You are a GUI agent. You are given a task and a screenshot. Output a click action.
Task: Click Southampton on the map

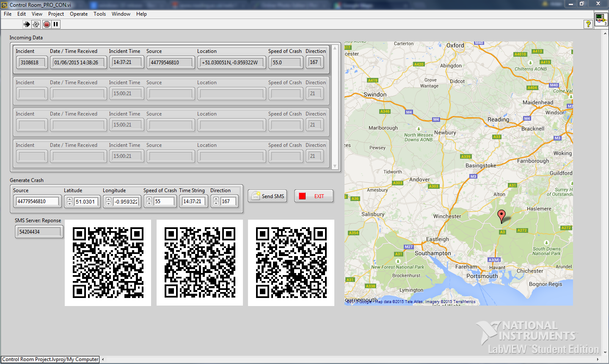click(433, 253)
